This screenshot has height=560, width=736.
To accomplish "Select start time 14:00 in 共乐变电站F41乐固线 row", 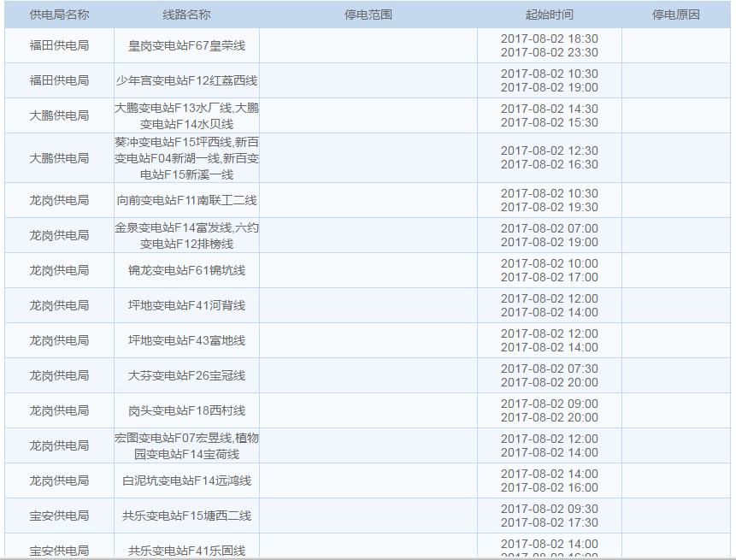I will pos(550,544).
